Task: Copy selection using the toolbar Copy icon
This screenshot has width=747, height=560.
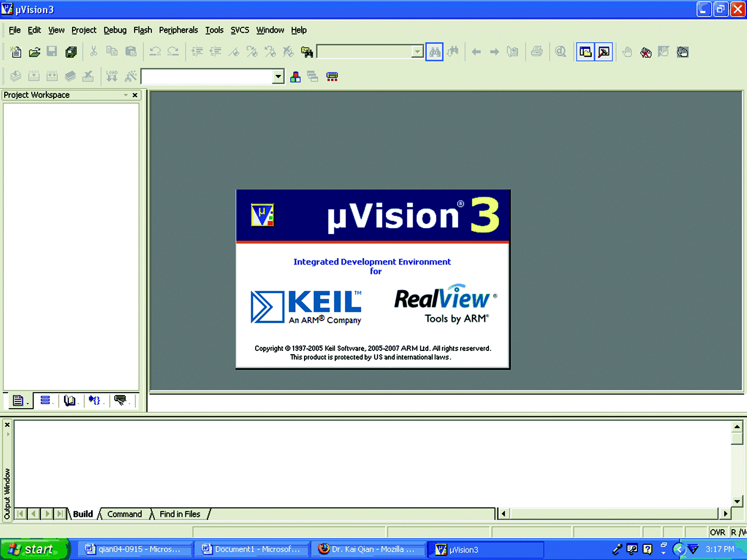Action: pos(112,52)
